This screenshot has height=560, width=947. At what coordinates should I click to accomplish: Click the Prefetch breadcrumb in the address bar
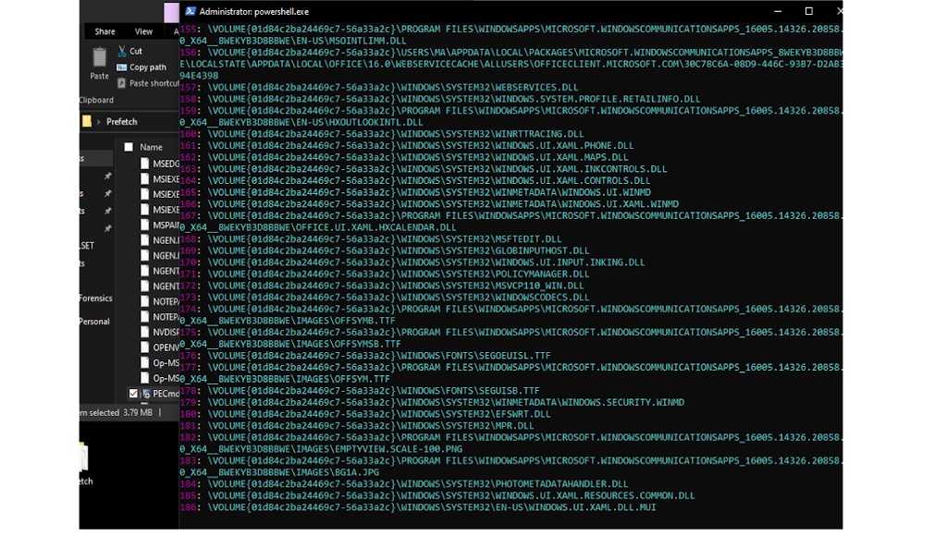[x=122, y=121]
